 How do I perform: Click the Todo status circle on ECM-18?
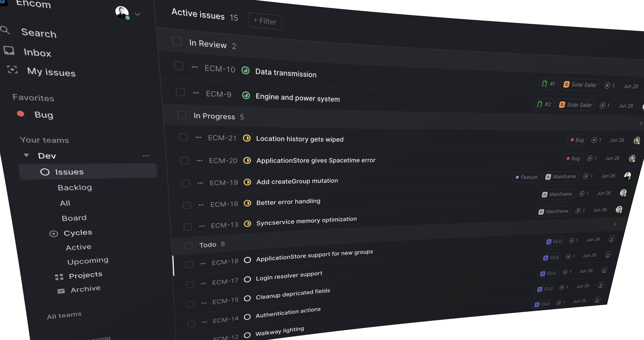click(x=247, y=260)
